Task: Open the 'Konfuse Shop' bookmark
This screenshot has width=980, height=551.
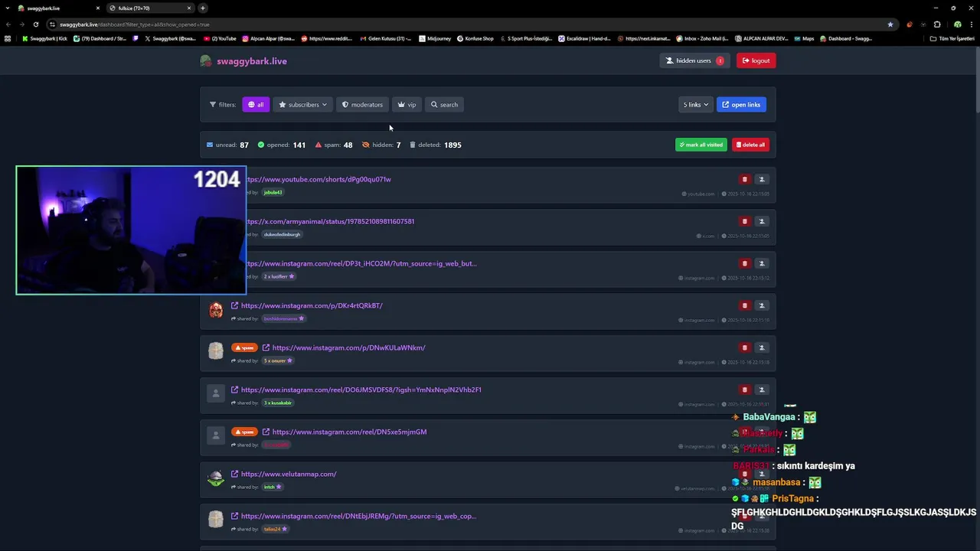Action: (x=475, y=38)
